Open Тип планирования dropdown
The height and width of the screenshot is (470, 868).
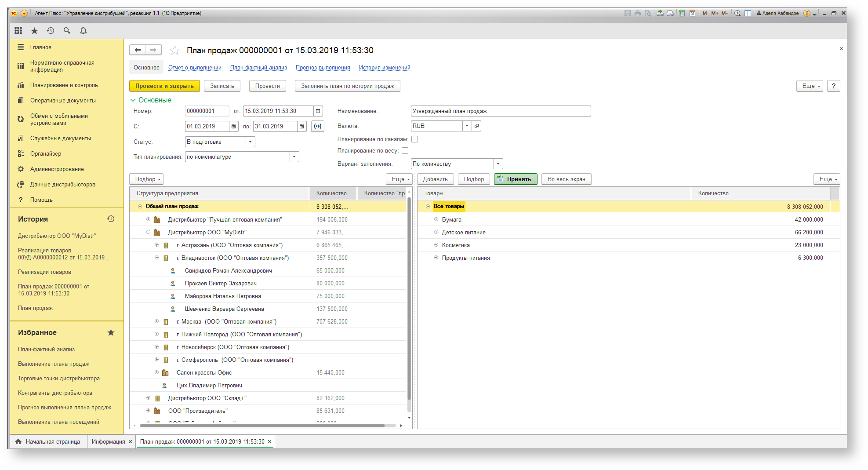(x=294, y=157)
